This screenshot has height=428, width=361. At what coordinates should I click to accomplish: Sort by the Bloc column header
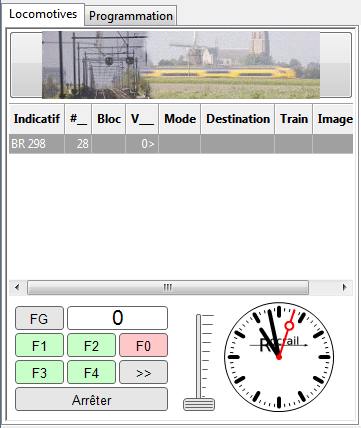coord(109,119)
